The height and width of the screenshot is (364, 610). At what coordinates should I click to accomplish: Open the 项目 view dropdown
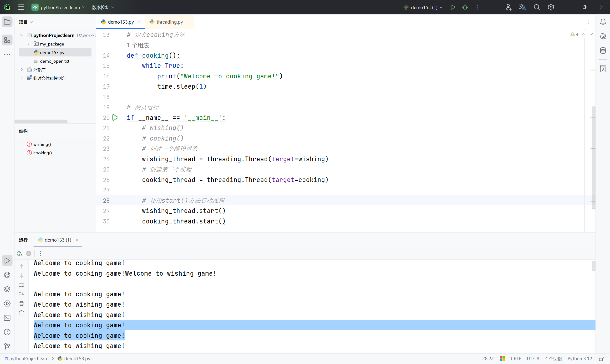[26, 22]
